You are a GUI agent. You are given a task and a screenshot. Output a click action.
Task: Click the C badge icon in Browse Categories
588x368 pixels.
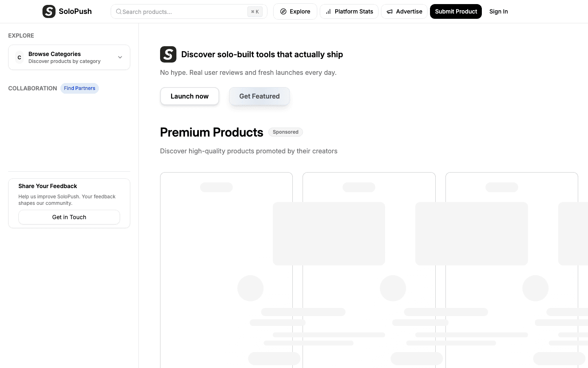click(19, 57)
